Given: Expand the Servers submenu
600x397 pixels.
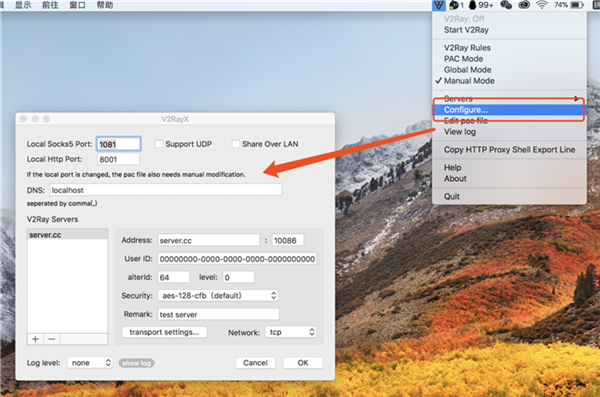Looking at the screenshot, I should (509, 98).
